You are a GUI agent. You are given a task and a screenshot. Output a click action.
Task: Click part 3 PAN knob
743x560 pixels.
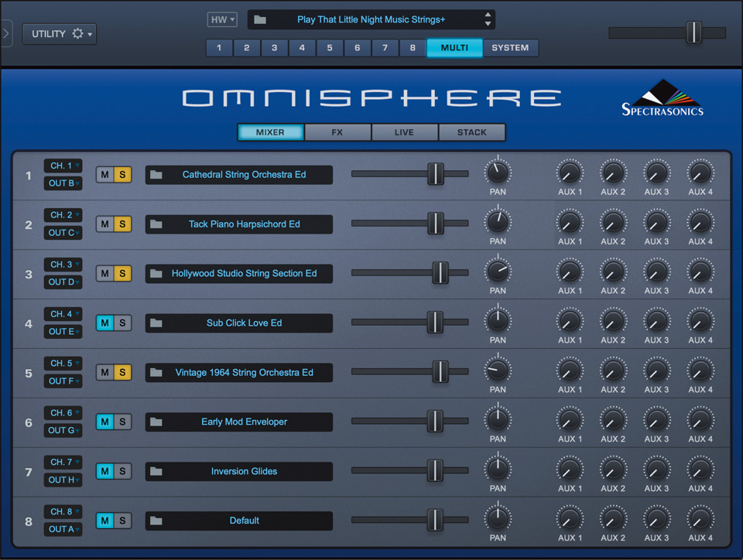[498, 271]
